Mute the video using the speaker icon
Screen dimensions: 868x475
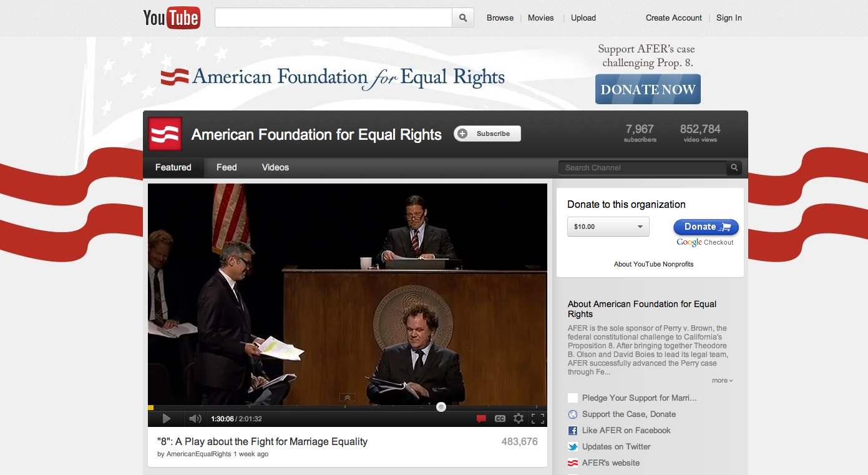[195, 419]
